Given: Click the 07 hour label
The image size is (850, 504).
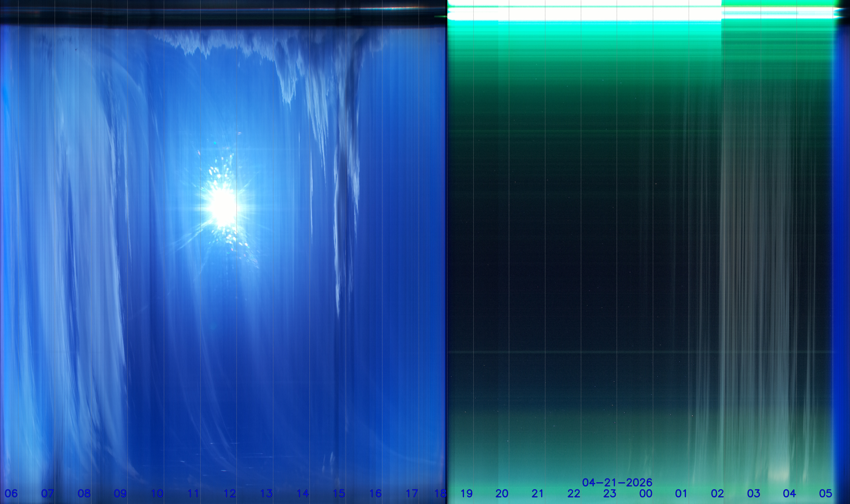Looking at the screenshot, I should pos(48,493).
